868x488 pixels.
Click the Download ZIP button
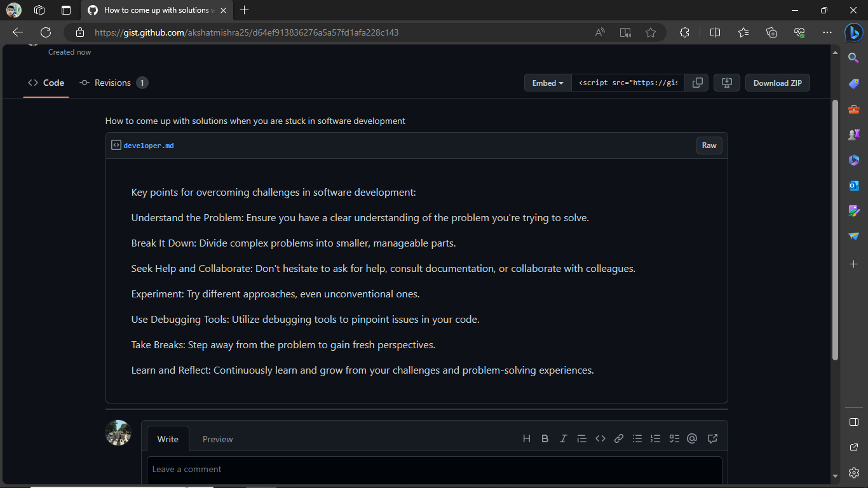(x=777, y=83)
